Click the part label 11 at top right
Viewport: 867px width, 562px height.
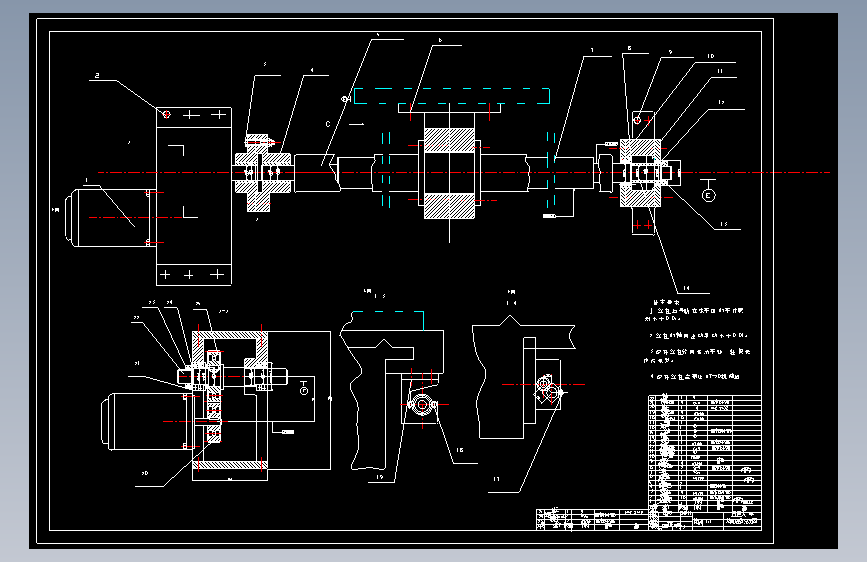[720, 71]
